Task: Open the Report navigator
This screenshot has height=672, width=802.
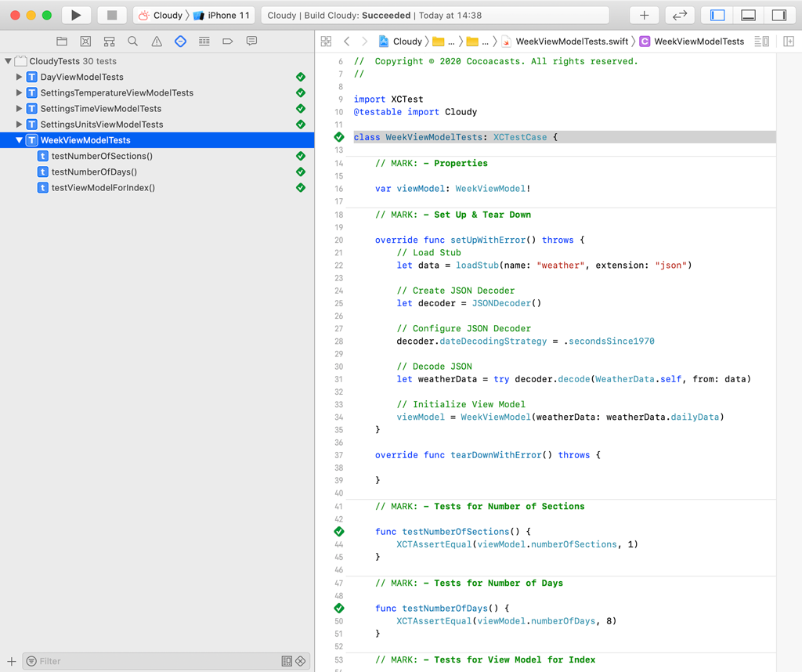Action: tap(250, 41)
